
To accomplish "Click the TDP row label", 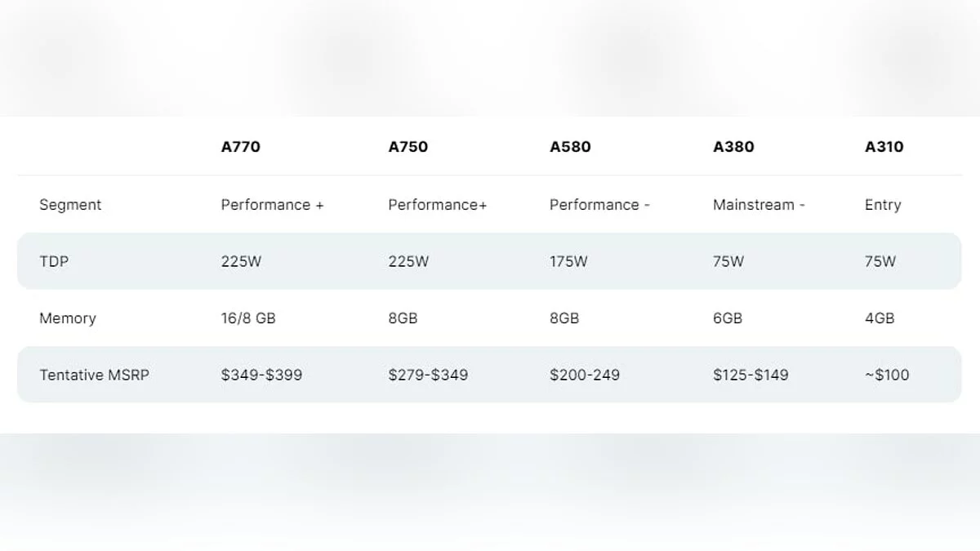I will (x=54, y=261).
